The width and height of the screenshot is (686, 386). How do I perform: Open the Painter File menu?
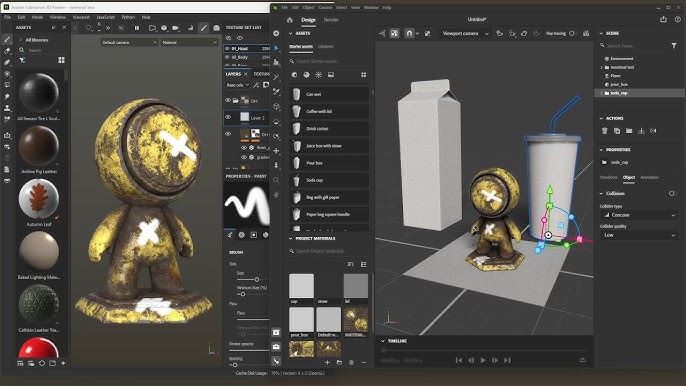click(x=7, y=17)
